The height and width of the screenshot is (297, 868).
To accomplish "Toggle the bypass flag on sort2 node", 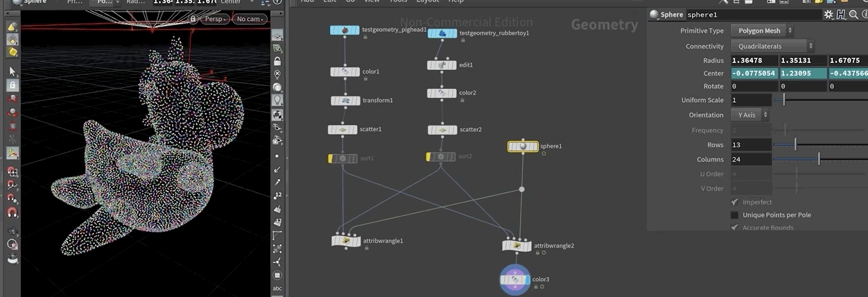I will click(429, 157).
